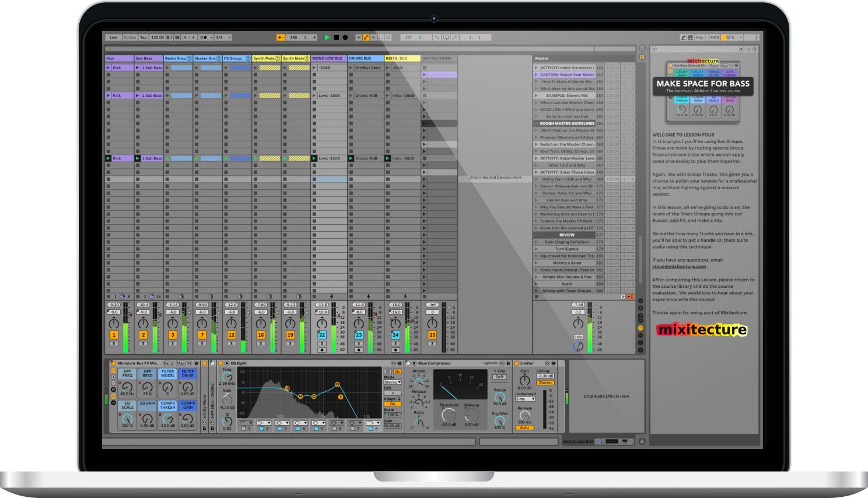Click the Link button

pos(114,37)
